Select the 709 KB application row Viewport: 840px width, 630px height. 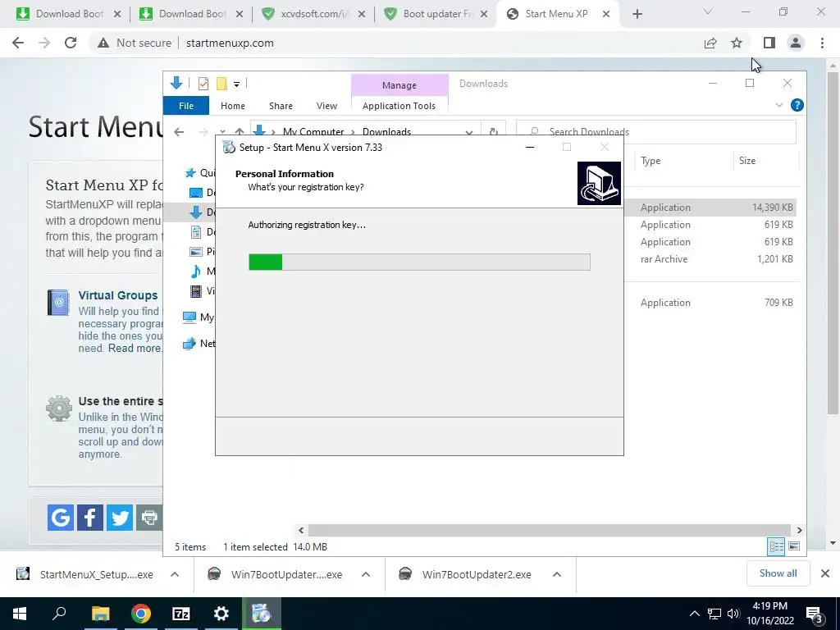710,303
